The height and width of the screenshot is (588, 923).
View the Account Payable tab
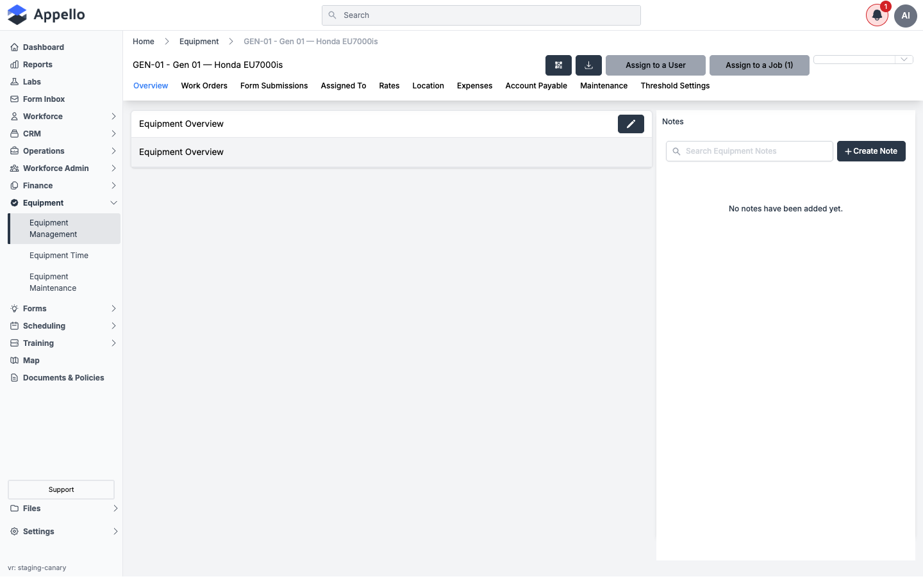pos(536,86)
